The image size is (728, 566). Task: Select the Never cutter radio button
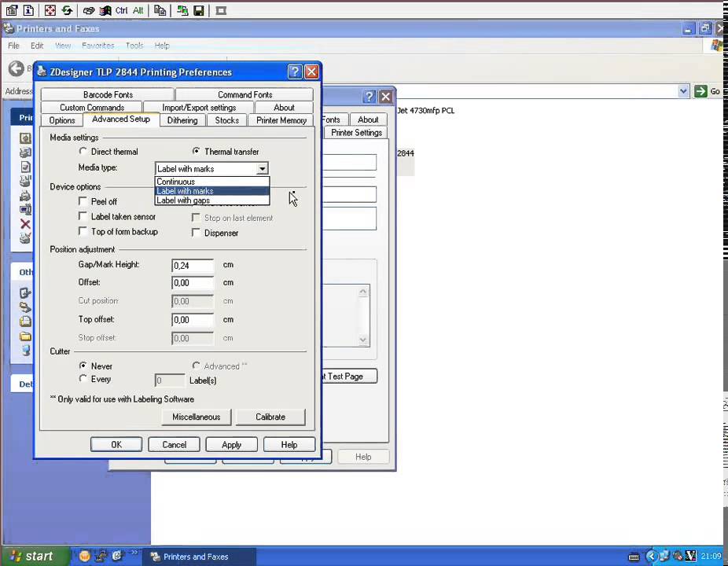pyautogui.click(x=83, y=366)
